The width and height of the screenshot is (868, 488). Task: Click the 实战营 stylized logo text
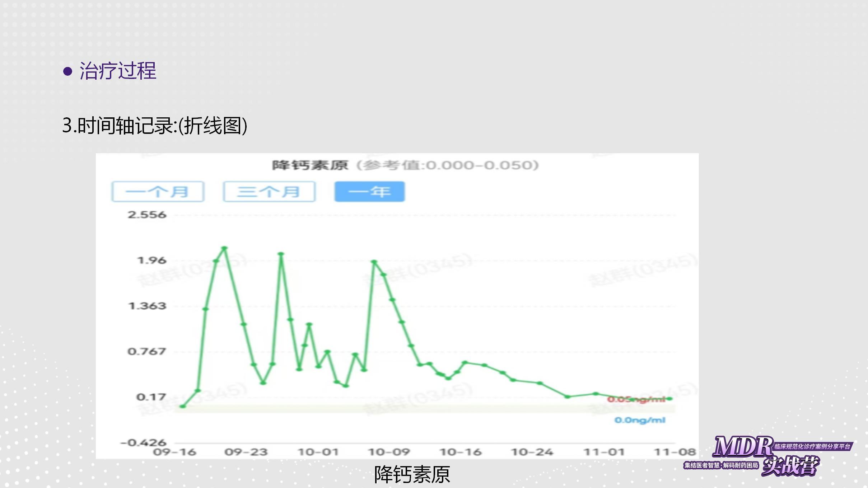click(790, 466)
